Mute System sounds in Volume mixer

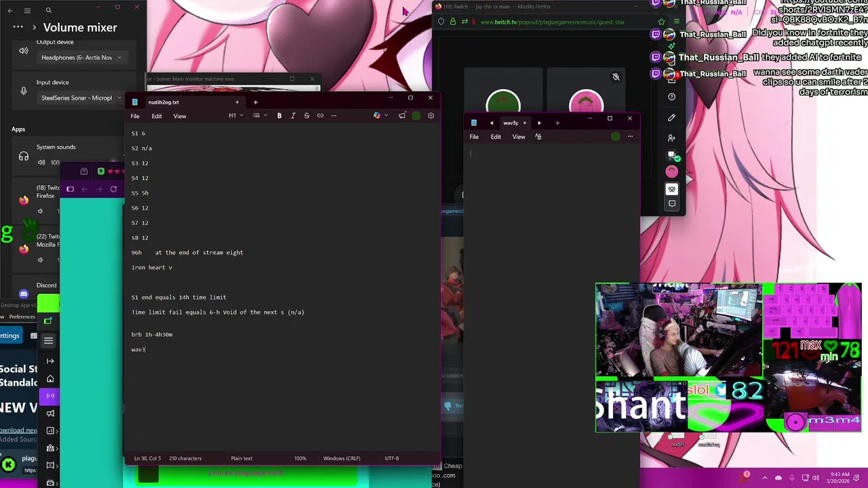coord(41,163)
